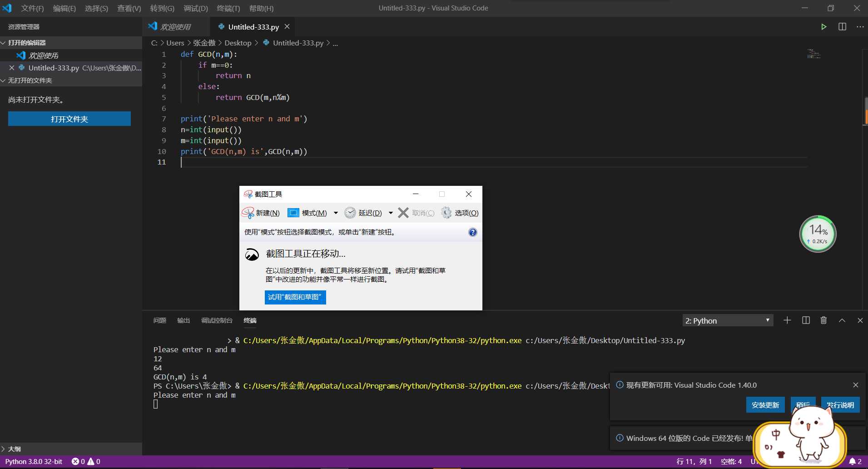Create a new terminal with plus icon
This screenshot has height=469, width=868.
tap(787, 320)
